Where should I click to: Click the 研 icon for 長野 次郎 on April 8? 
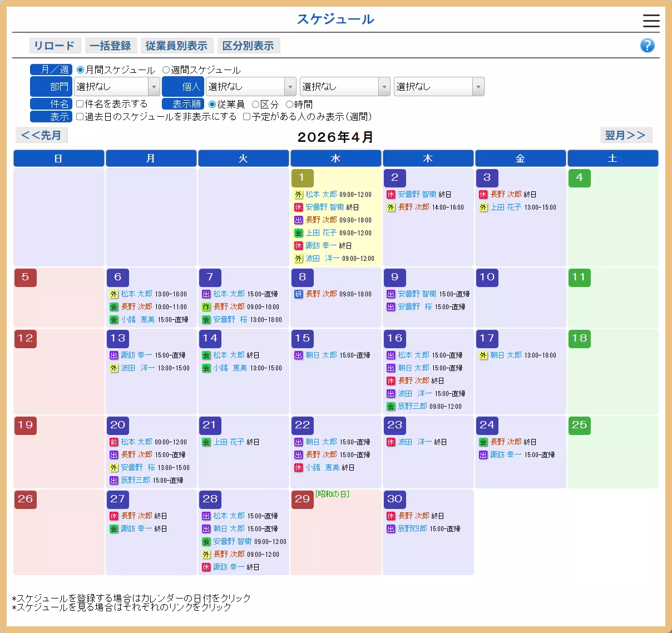[299, 294]
